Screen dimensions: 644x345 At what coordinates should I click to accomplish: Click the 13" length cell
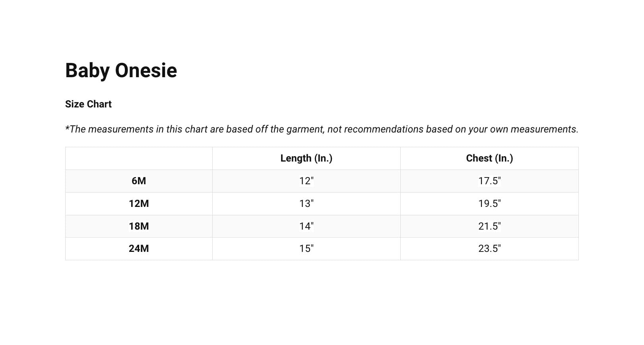(x=306, y=204)
